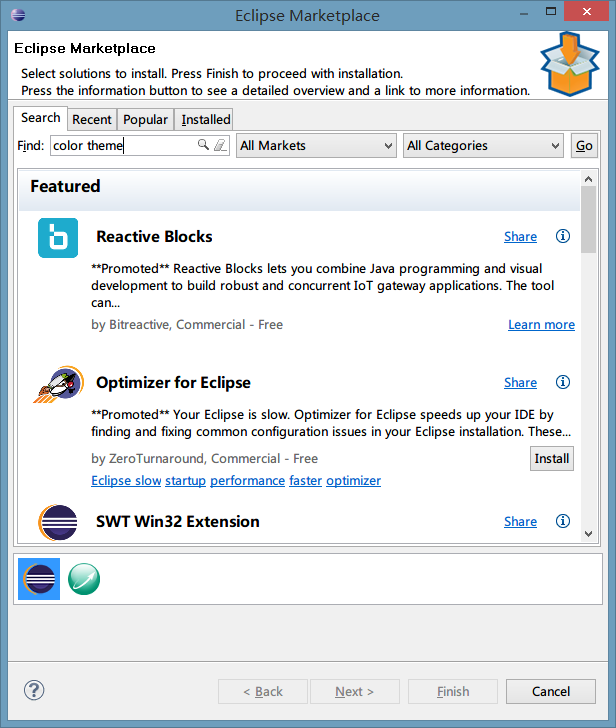Click the Finish button

tap(453, 692)
